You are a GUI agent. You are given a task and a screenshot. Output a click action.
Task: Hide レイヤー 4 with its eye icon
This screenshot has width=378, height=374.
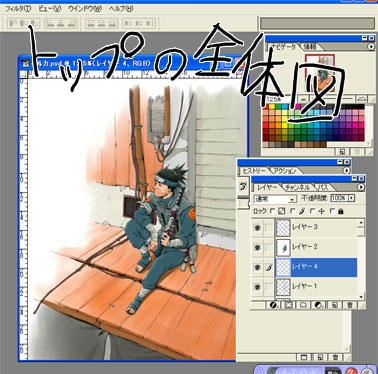(258, 267)
